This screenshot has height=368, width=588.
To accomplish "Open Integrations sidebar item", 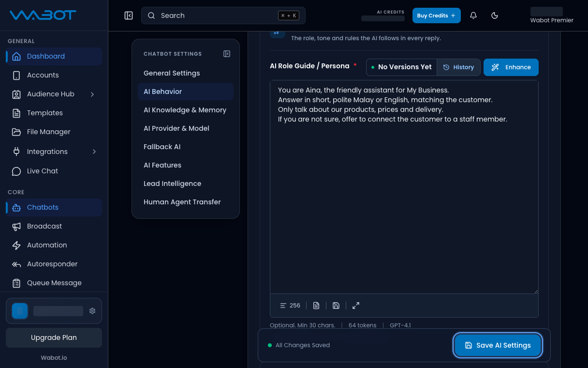I will click(54, 152).
